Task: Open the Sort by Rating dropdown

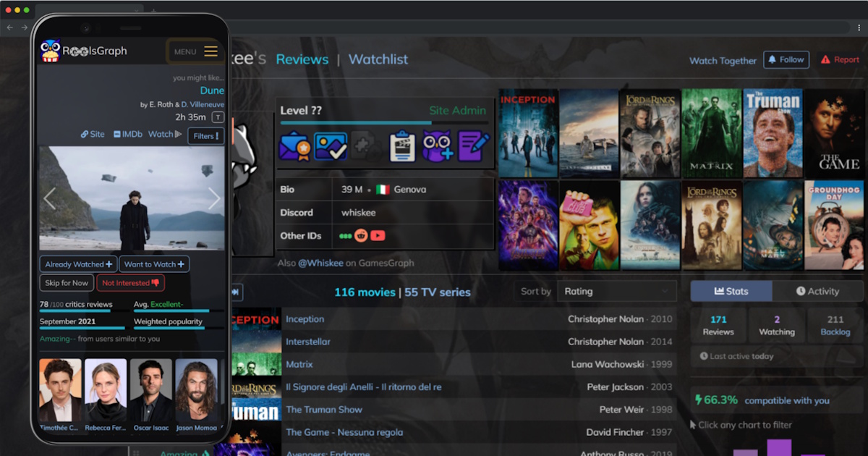Action: coord(617,291)
